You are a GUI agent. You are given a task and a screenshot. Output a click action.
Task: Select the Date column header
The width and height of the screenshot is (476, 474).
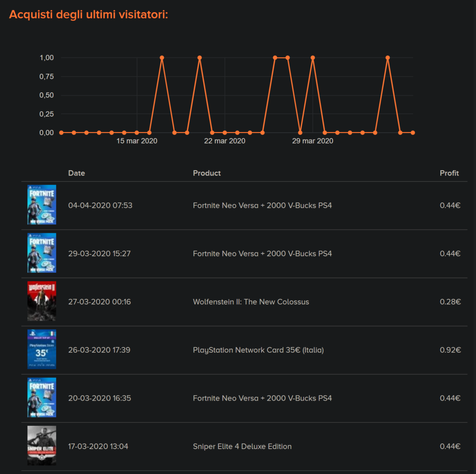77,173
